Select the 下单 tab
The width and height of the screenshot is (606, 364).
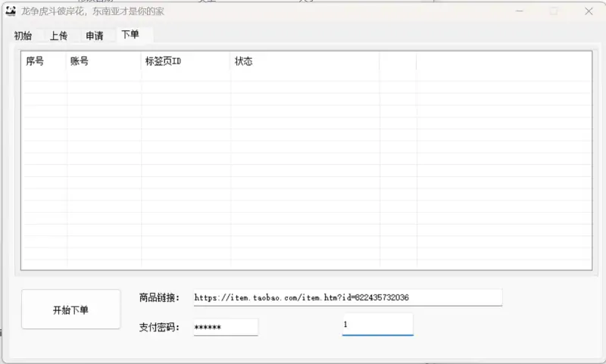click(x=130, y=35)
